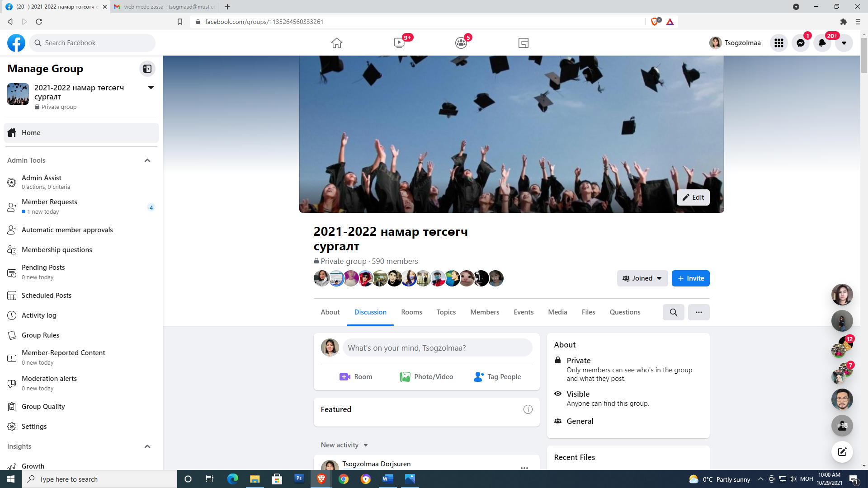Open the Account dropdown arrow
Screen dimensions: 868x488
click(844, 43)
